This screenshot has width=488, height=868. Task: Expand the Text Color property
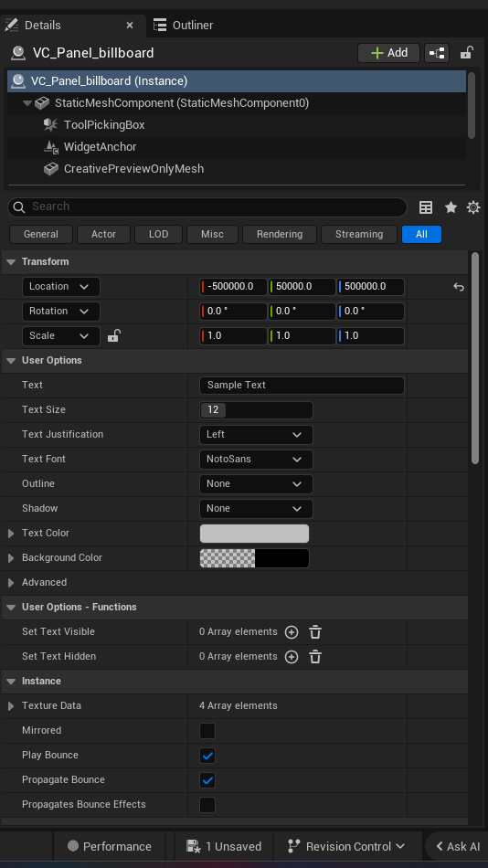(x=11, y=533)
